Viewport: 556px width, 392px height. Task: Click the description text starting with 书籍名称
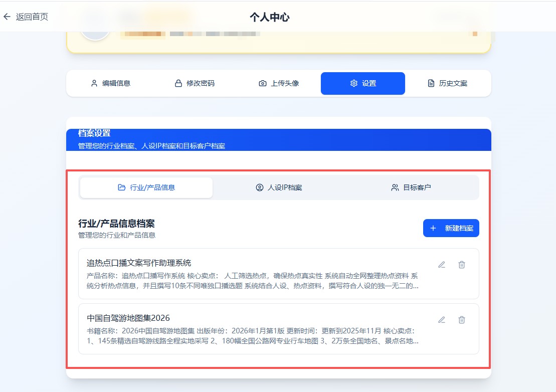[252, 336]
